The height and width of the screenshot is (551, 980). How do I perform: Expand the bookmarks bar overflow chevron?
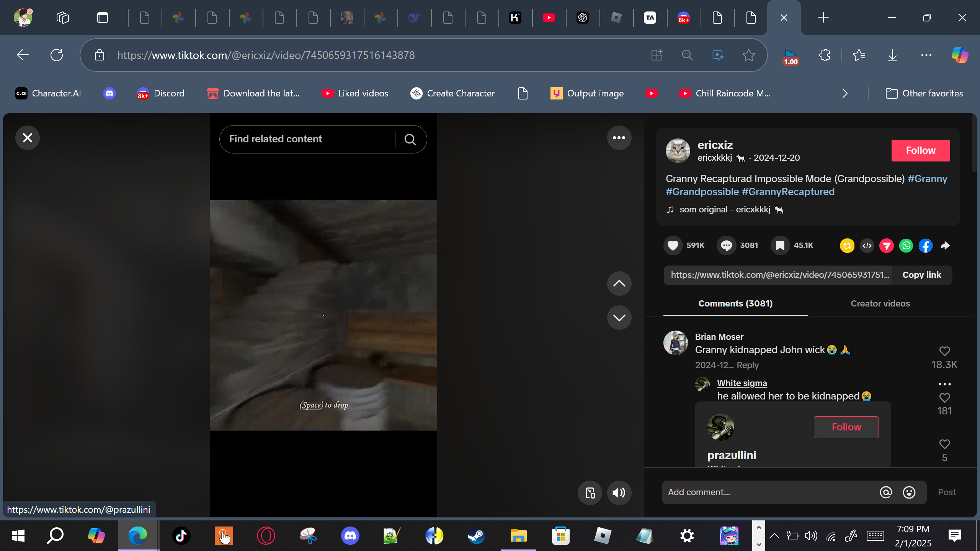[845, 93]
